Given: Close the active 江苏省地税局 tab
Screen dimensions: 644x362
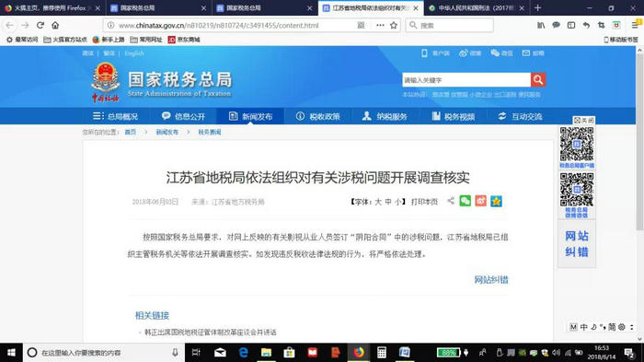Looking at the screenshot, I should [x=416, y=7].
